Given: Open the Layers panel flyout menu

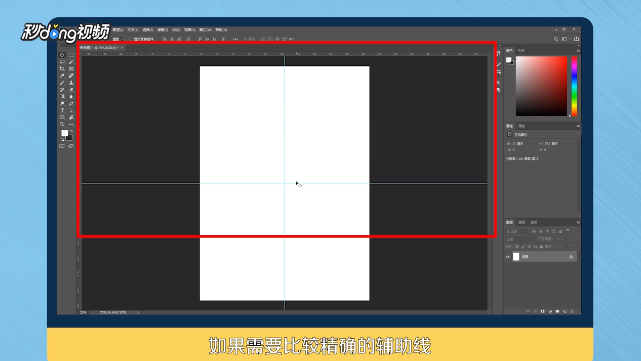Looking at the screenshot, I should point(578,222).
